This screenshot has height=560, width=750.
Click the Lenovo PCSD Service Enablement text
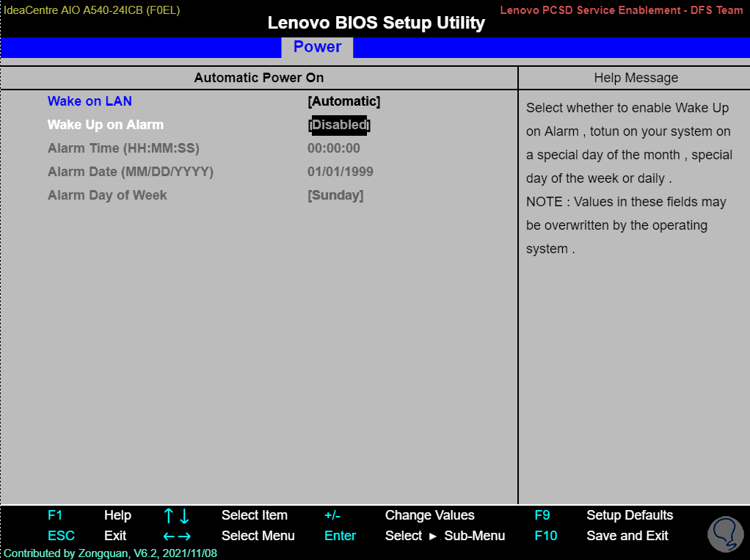tap(622, 10)
